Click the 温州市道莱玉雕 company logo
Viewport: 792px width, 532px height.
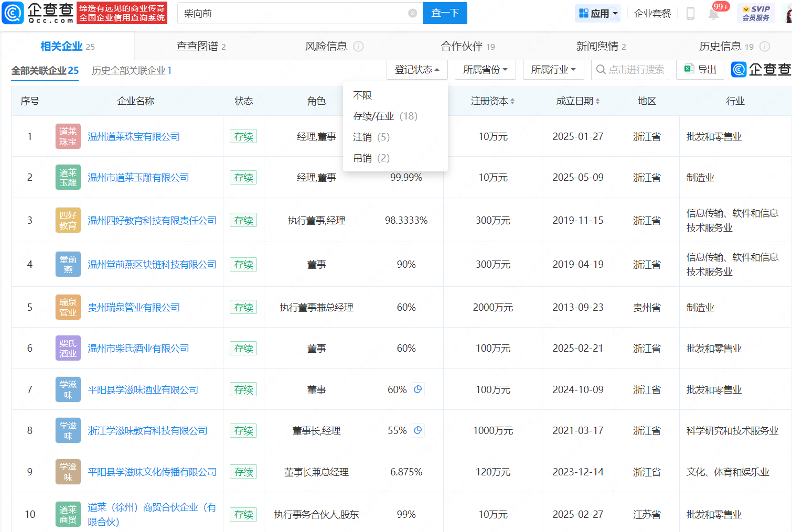coord(68,177)
